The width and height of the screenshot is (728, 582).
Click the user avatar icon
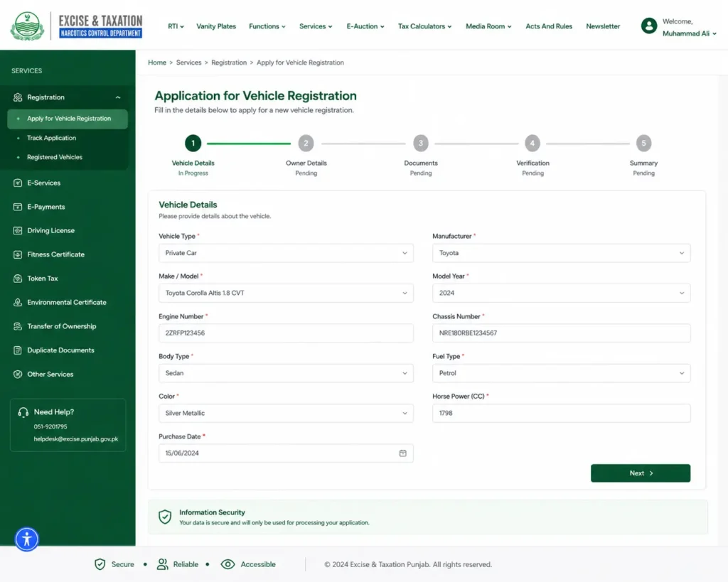pos(648,26)
